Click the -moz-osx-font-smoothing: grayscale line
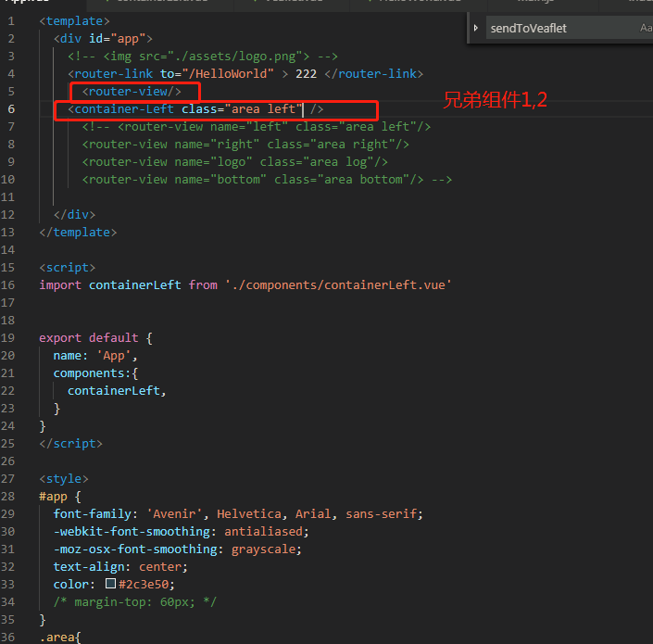The width and height of the screenshot is (653, 644). (178, 549)
